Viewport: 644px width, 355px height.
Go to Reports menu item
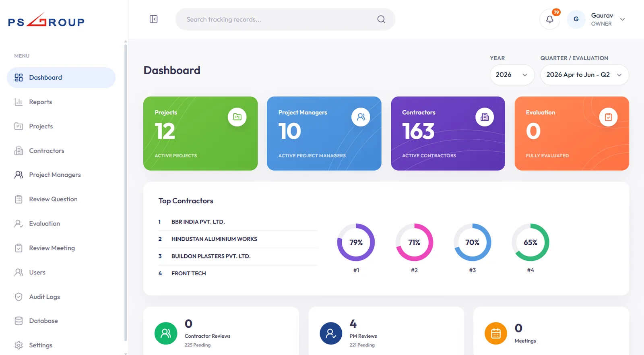pos(61,102)
